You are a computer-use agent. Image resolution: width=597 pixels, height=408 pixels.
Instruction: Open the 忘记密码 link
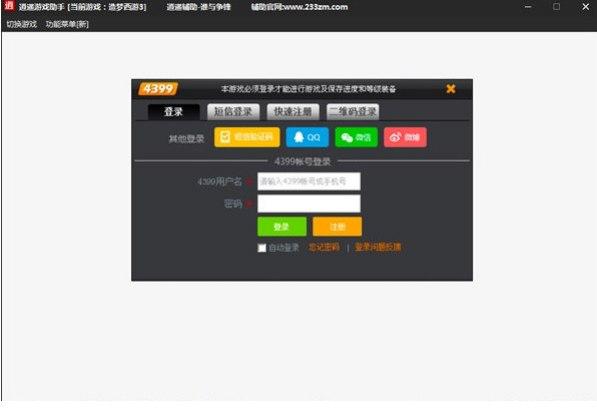point(324,248)
